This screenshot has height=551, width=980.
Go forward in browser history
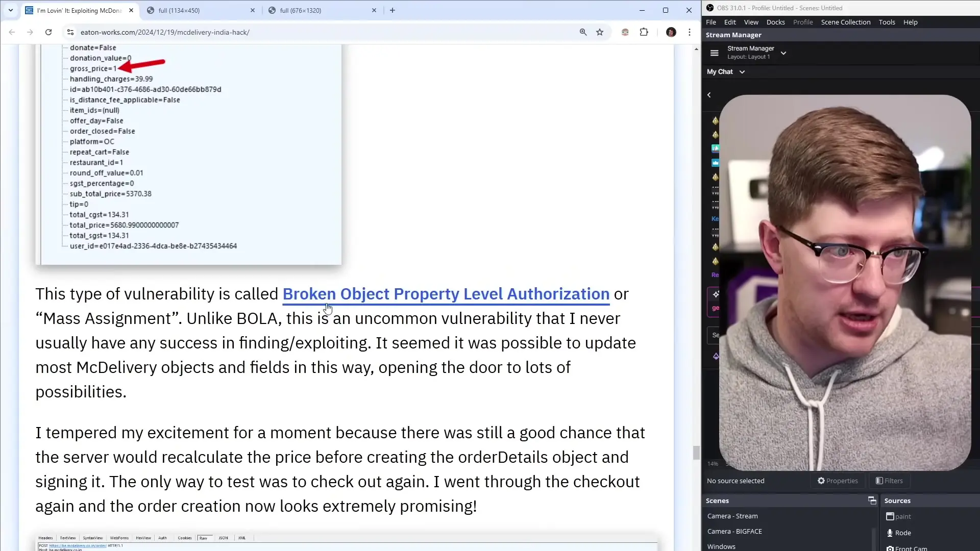pyautogui.click(x=30, y=32)
